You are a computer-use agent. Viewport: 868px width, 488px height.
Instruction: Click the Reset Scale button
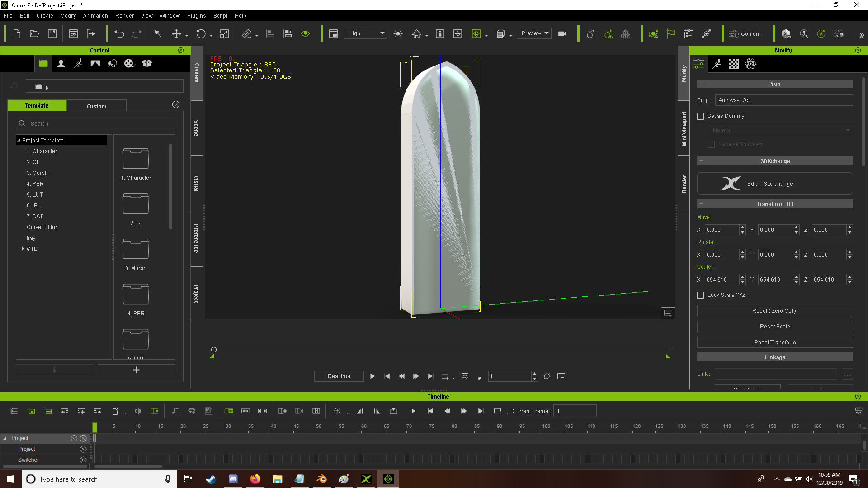[x=775, y=327]
